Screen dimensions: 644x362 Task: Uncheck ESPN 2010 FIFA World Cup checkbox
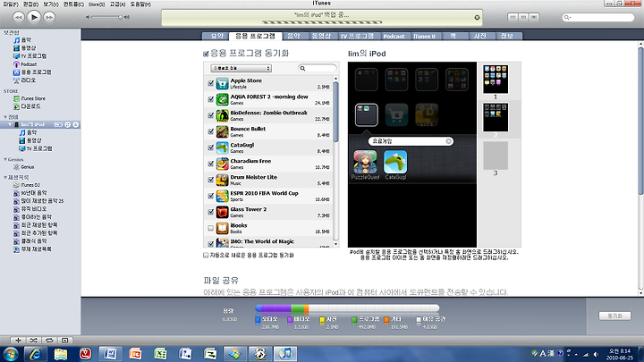click(x=211, y=196)
